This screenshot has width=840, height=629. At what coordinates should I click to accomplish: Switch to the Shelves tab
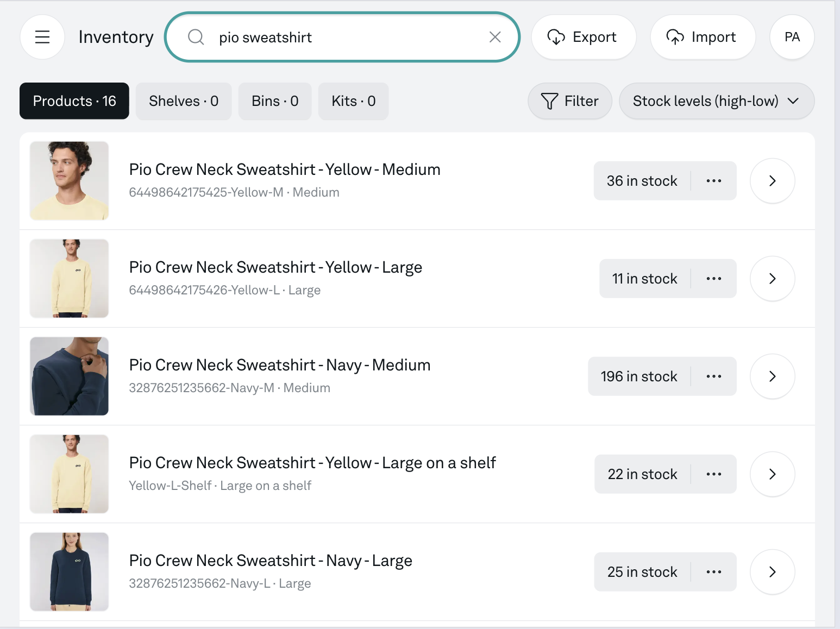(184, 101)
